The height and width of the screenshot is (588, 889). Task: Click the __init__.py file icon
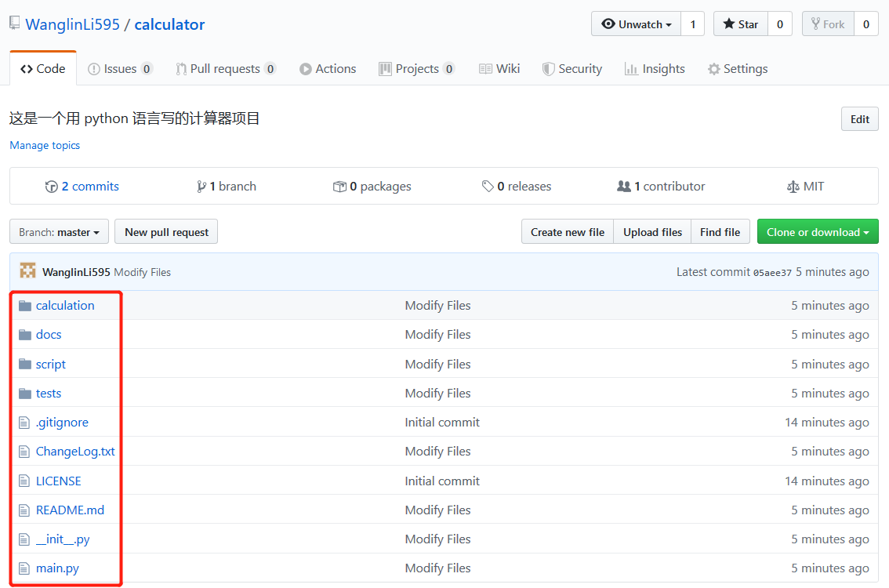(x=24, y=539)
